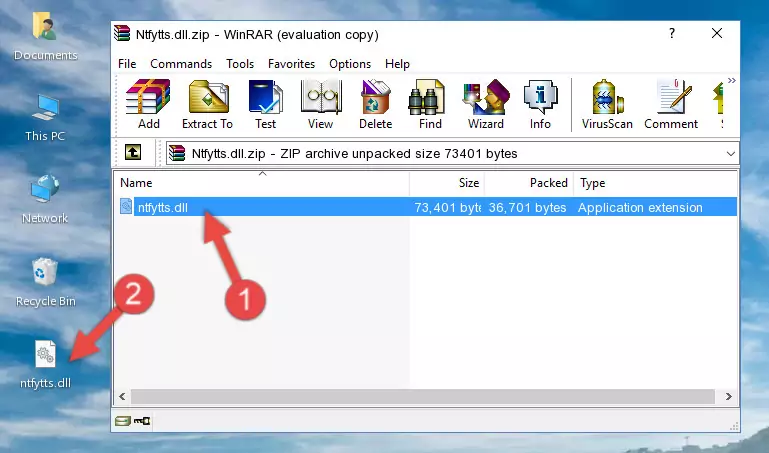Click the 73,401 bytes size cell
Viewport: 769px width, 453px height.
click(447, 207)
